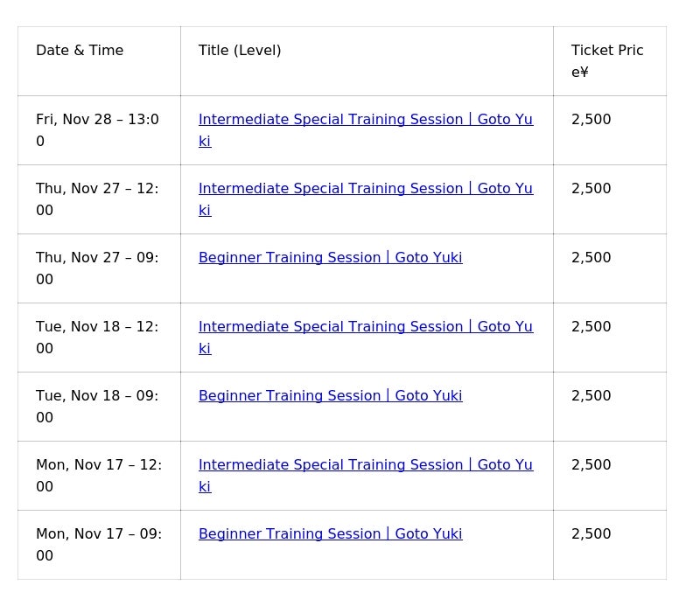The height and width of the screenshot is (606, 700).
Task: Click the Date & Time column header
Action: (80, 51)
